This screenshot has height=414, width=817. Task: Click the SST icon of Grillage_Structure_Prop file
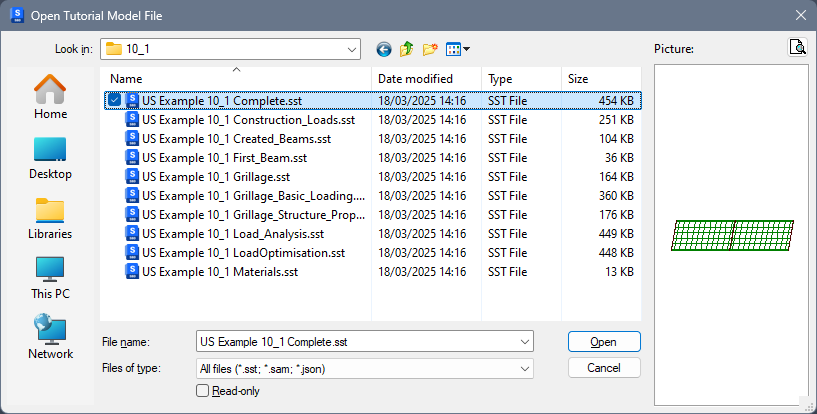[x=132, y=215]
